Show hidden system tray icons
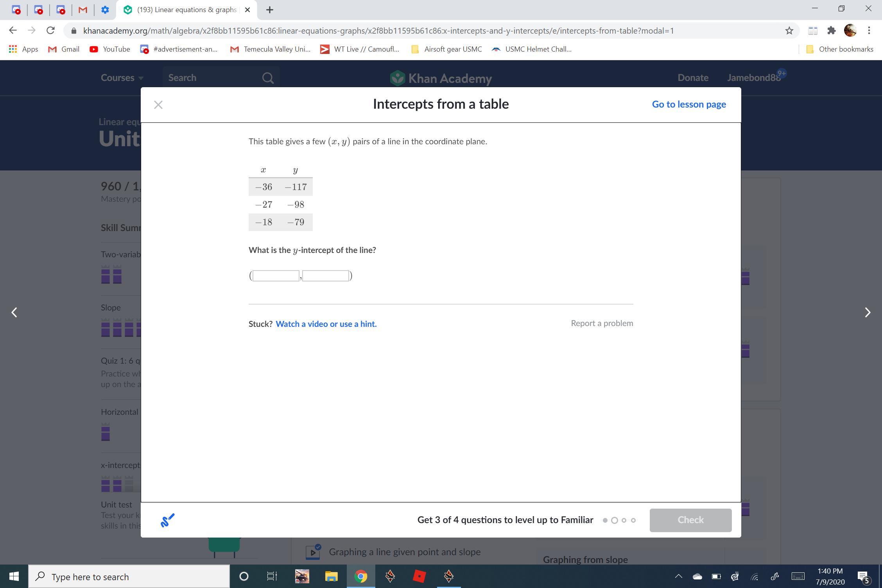This screenshot has width=882, height=588. (x=678, y=576)
